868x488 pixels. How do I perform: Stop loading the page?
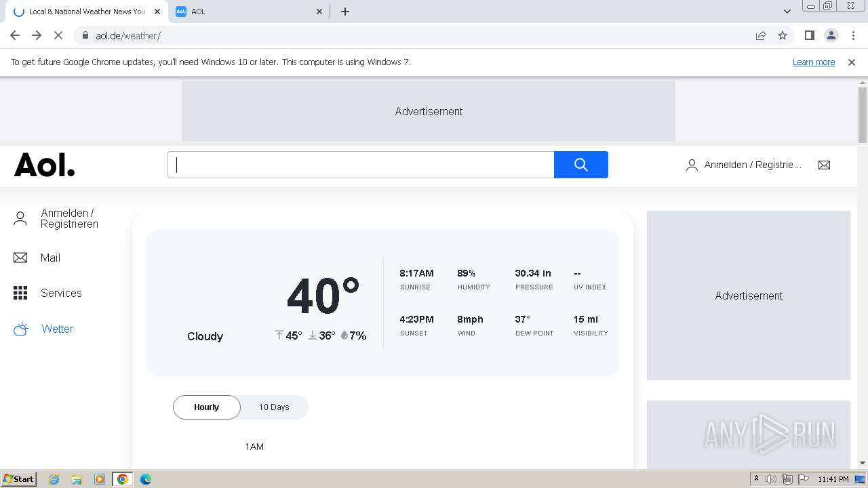(x=58, y=35)
